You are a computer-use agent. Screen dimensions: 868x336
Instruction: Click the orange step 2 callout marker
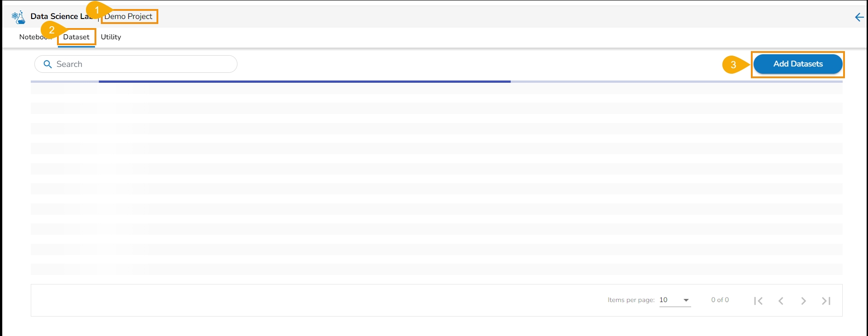(51, 30)
